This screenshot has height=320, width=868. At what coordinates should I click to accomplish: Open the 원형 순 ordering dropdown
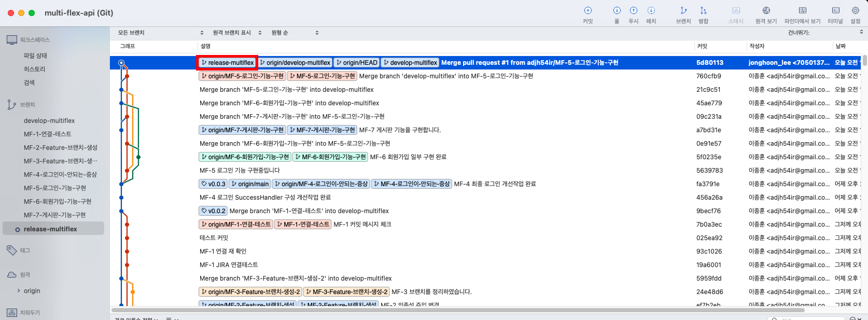[295, 33]
